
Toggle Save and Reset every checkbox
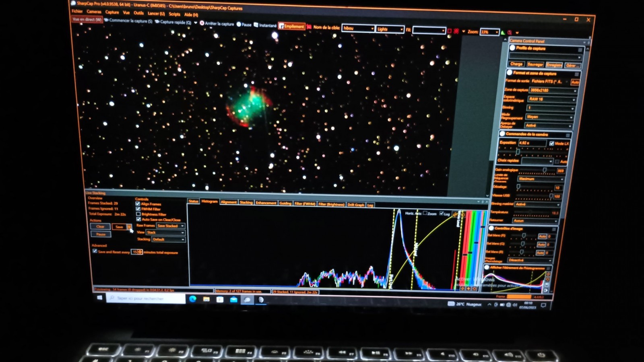[x=95, y=251]
